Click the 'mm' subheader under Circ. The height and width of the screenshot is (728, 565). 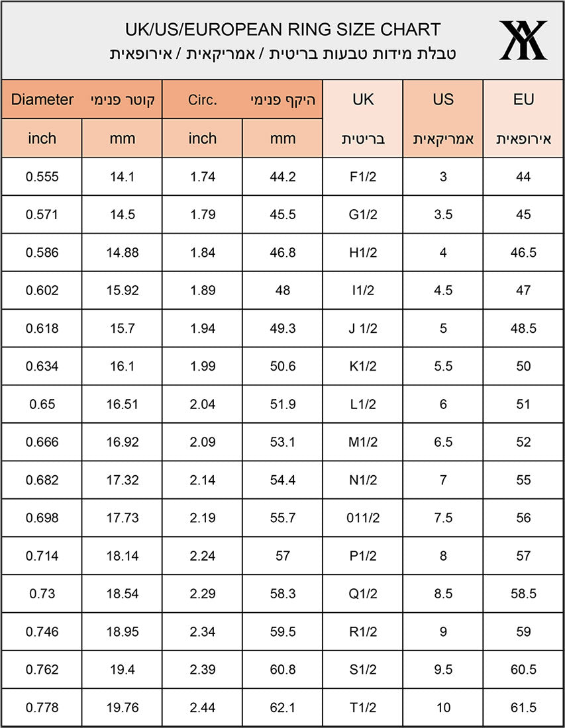pos(283,138)
